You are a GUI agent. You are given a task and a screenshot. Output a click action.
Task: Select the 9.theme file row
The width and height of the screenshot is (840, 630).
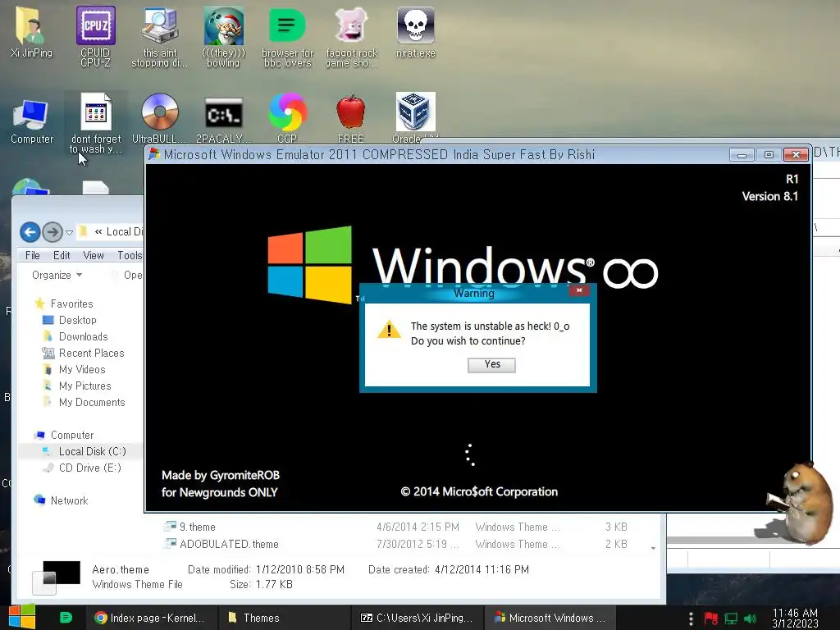point(396,527)
